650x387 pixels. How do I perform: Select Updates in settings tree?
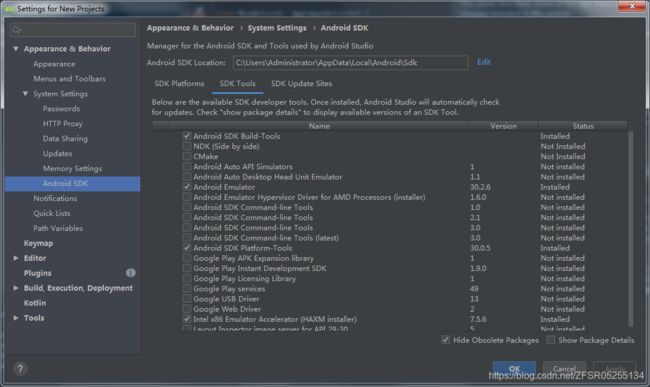57,153
